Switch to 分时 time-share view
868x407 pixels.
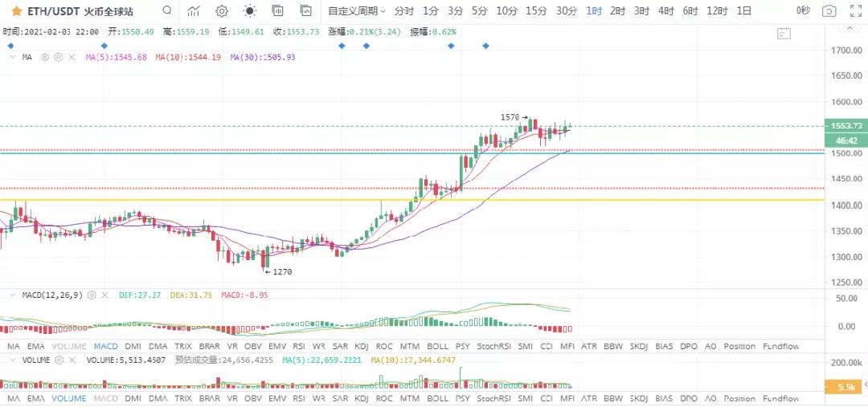coord(404,10)
